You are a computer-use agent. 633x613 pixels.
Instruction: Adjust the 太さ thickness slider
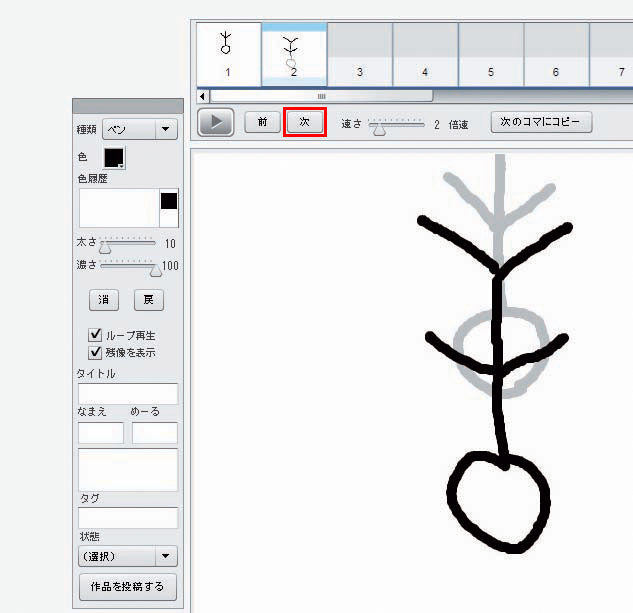pos(105,247)
